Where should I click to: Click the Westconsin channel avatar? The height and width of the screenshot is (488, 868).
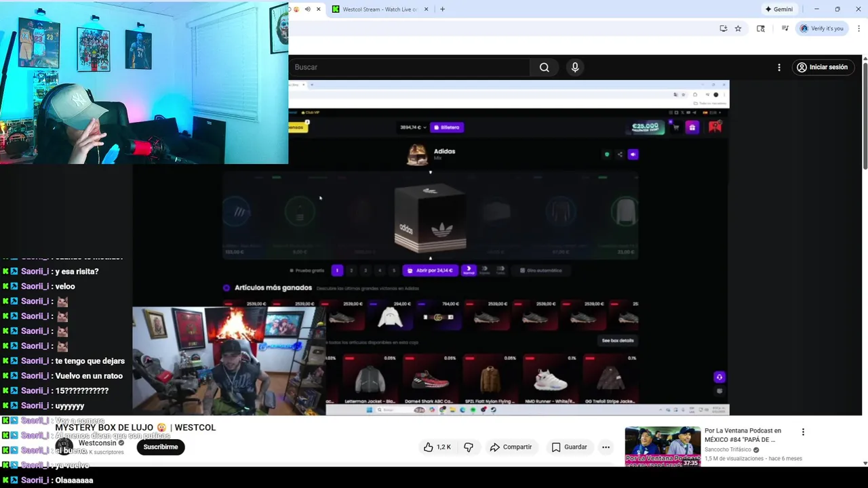coord(64,447)
